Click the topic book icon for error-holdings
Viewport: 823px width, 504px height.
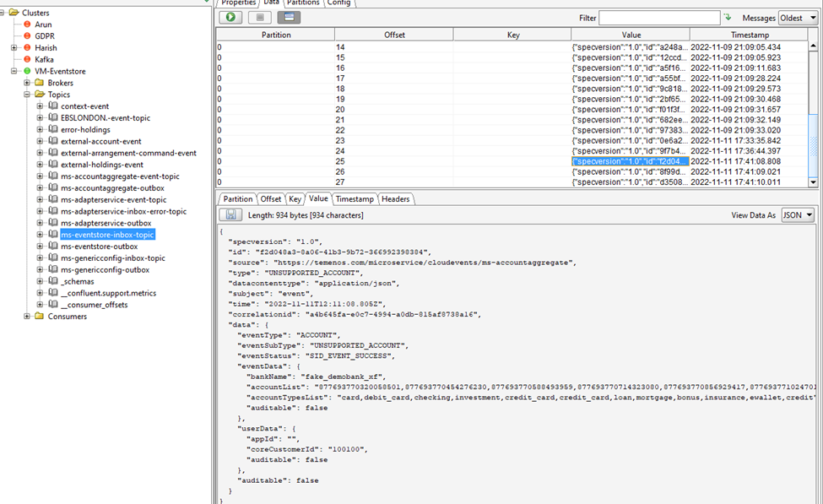[x=52, y=130]
